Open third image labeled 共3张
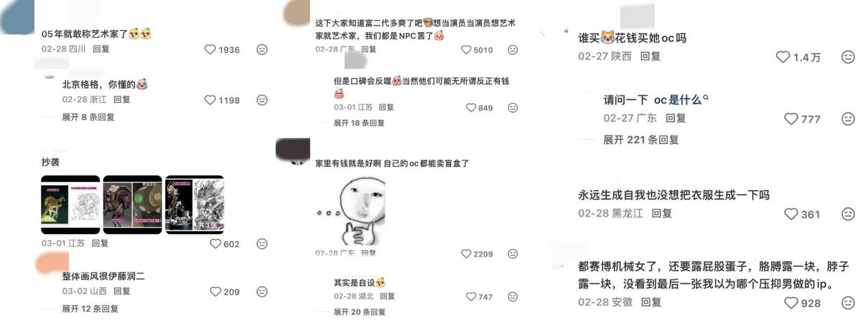868x321 pixels. coord(195,205)
